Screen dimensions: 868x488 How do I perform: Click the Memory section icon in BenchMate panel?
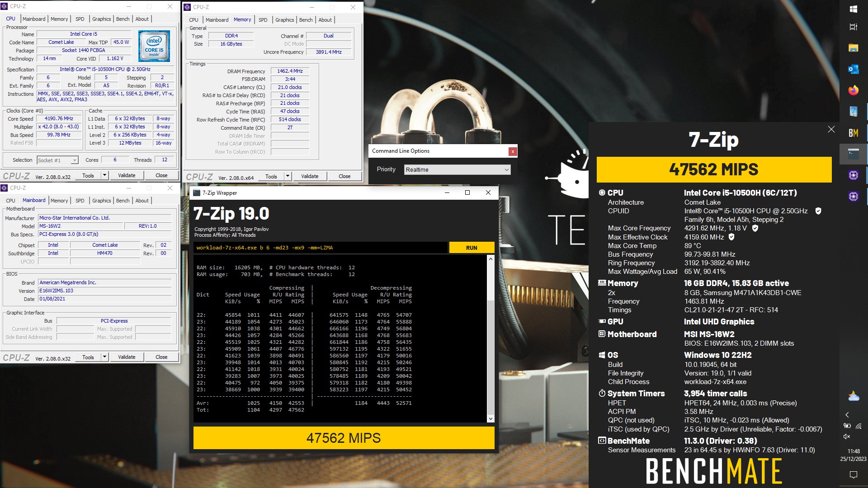click(x=602, y=283)
